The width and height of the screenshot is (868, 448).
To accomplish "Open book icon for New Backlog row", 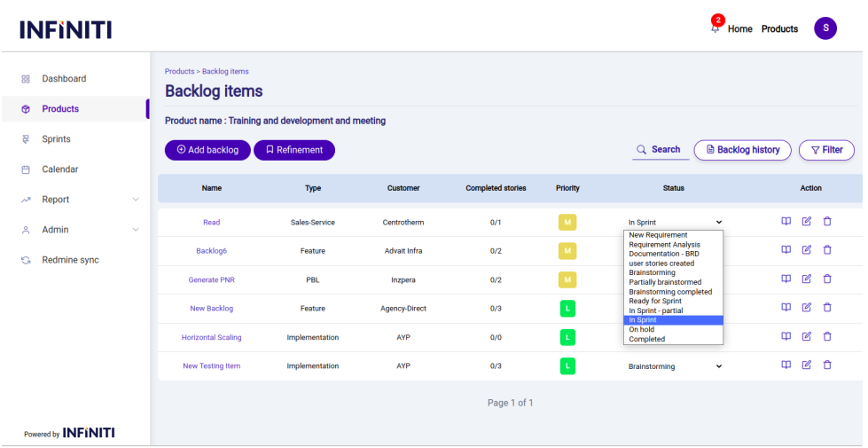I will (x=786, y=308).
